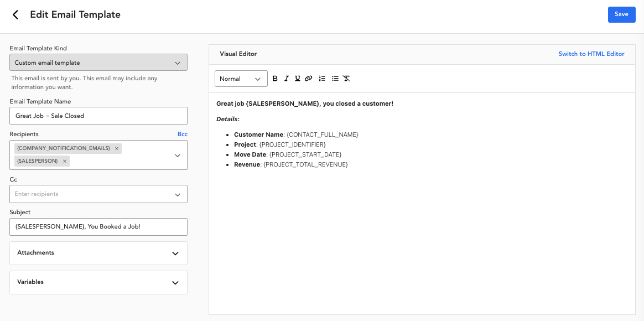Image resolution: width=644 pixels, height=321 pixels.
Task: Click the 'Details:' line in editor
Action: pyautogui.click(x=228, y=119)
